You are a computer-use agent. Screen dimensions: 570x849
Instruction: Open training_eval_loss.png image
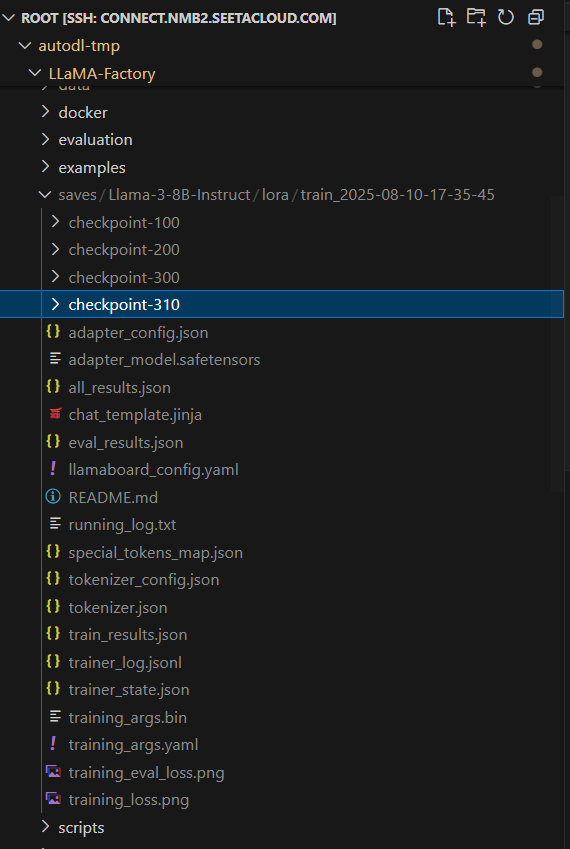[x=146, y=773]
